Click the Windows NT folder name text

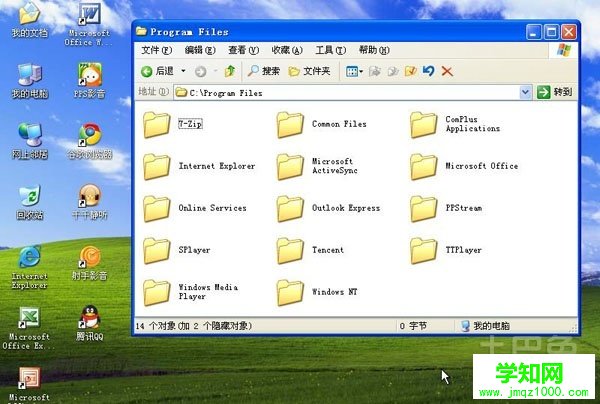click(335, 292)
